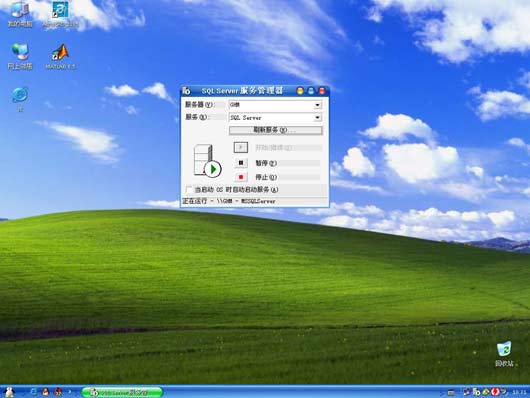Click the SQL Server service combo box field
The image size is (530, 398).
click(x=275, y=118)
